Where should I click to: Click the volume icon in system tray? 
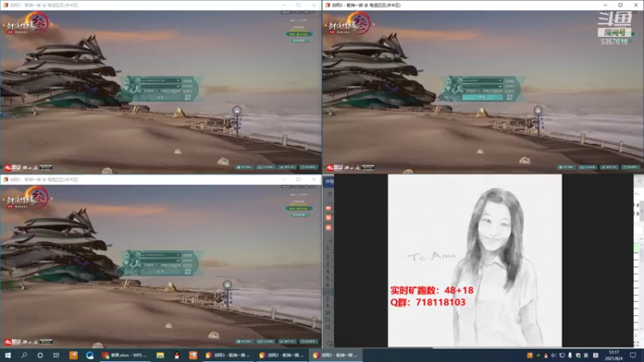point(554,355)
